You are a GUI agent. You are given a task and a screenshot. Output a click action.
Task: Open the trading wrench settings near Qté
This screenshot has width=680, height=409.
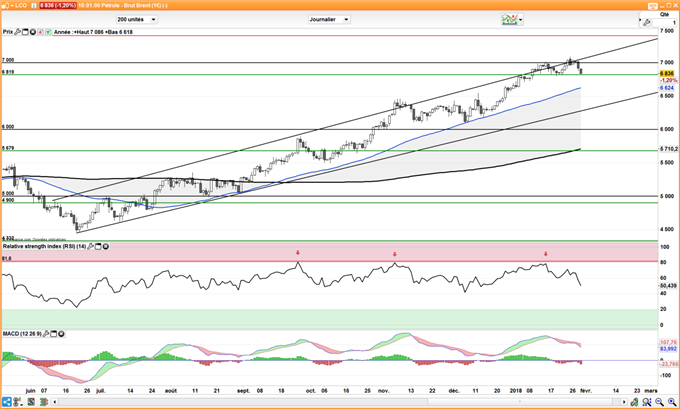tap(647, 23)
